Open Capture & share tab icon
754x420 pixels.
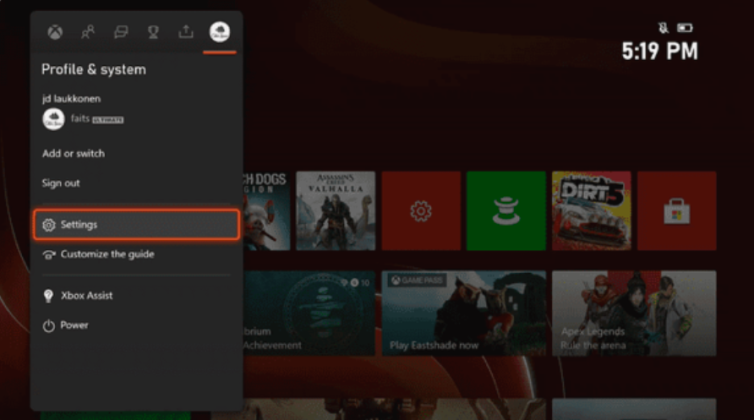186,32
